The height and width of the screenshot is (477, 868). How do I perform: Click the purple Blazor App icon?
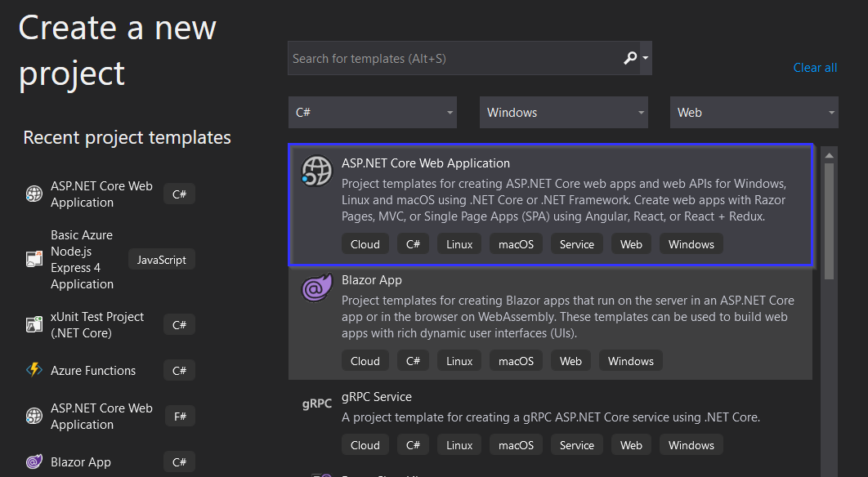pos(317,289)
